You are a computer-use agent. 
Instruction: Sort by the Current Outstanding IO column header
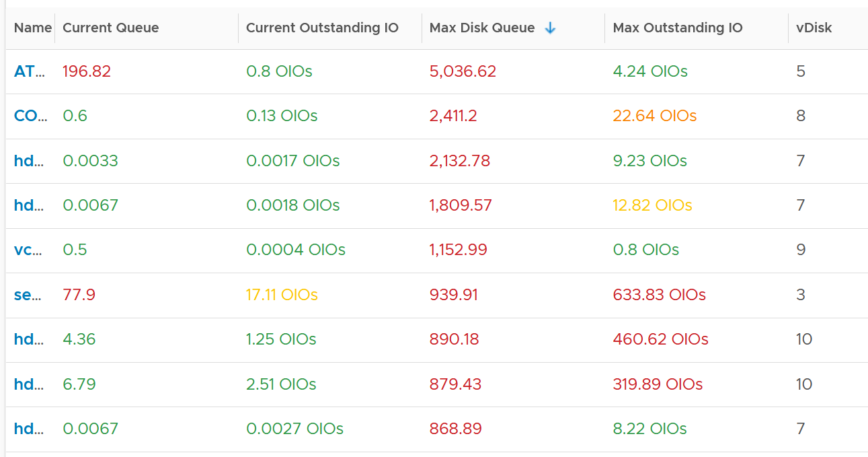(322, 28)
